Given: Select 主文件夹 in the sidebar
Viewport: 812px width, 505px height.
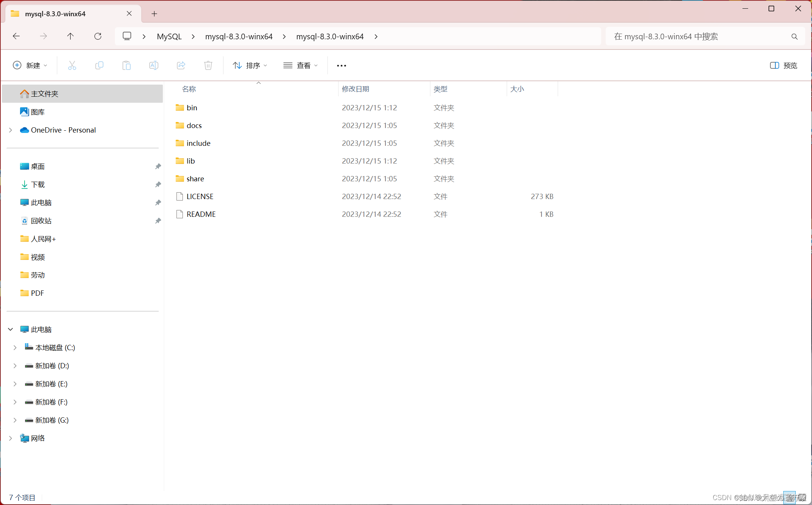Looking at the screenshot, I should [82, 94].
